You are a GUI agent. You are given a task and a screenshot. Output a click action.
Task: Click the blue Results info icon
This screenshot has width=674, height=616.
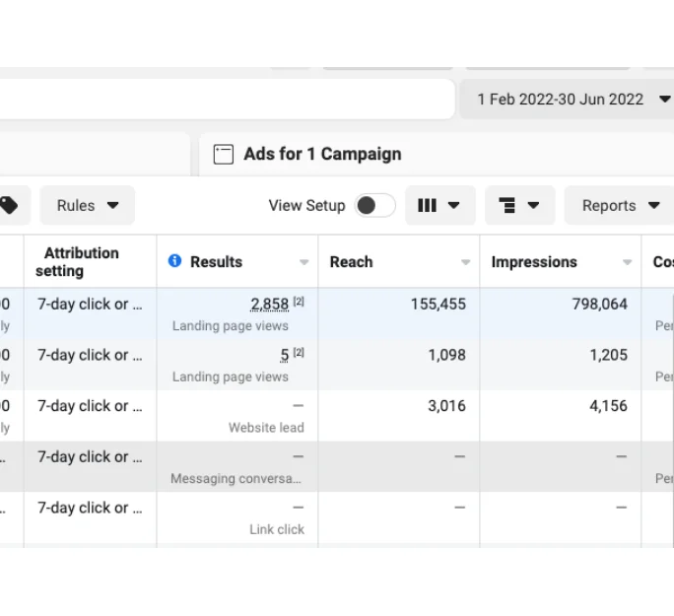174,260
